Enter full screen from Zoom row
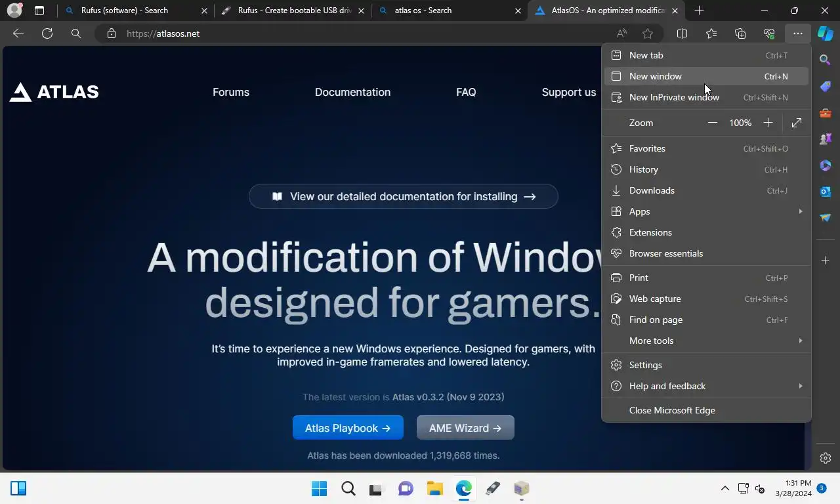840x504 pixels. 797,123
